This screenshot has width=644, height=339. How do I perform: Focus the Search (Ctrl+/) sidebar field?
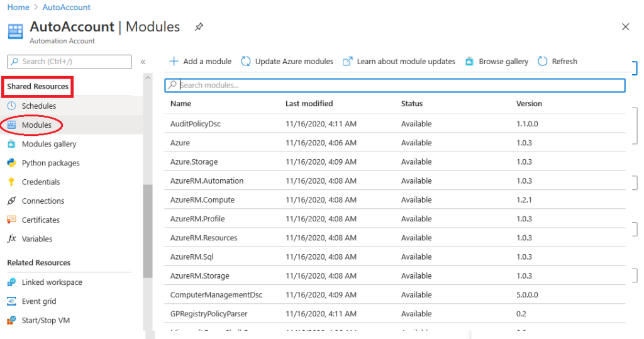tap(69, 62)
